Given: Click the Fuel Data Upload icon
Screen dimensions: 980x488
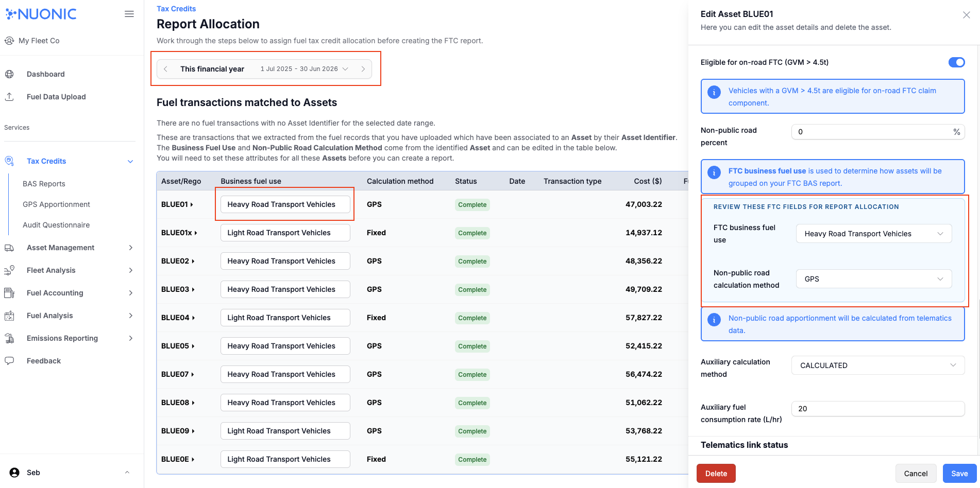Looking at the screenshot, I should pos(9,97).
